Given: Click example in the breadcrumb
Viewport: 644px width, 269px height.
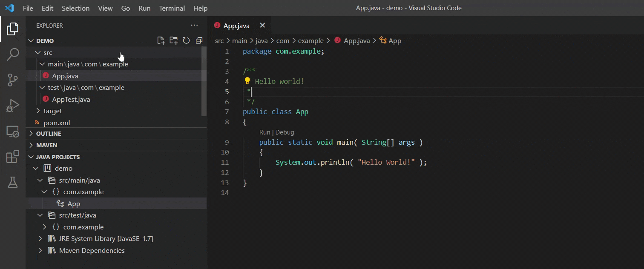Looking at the screenshot, I should pos(311,40).
